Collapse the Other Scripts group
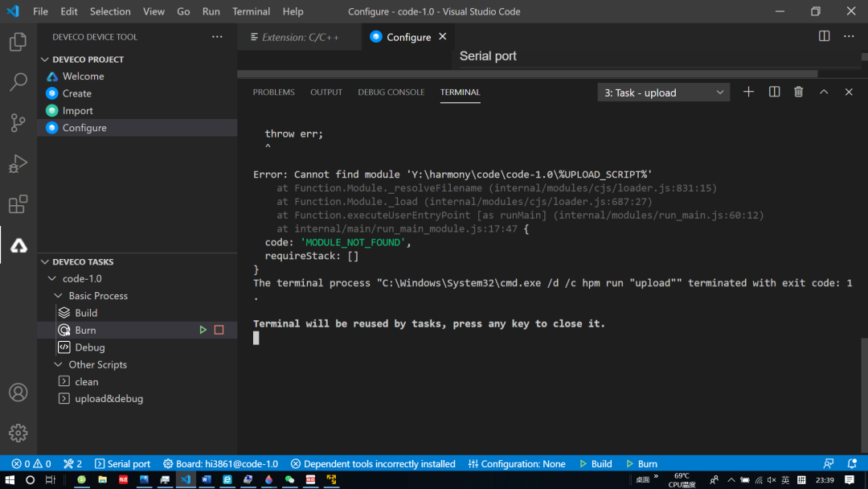This screenshot has width=868, height=489. pos(58,364)
